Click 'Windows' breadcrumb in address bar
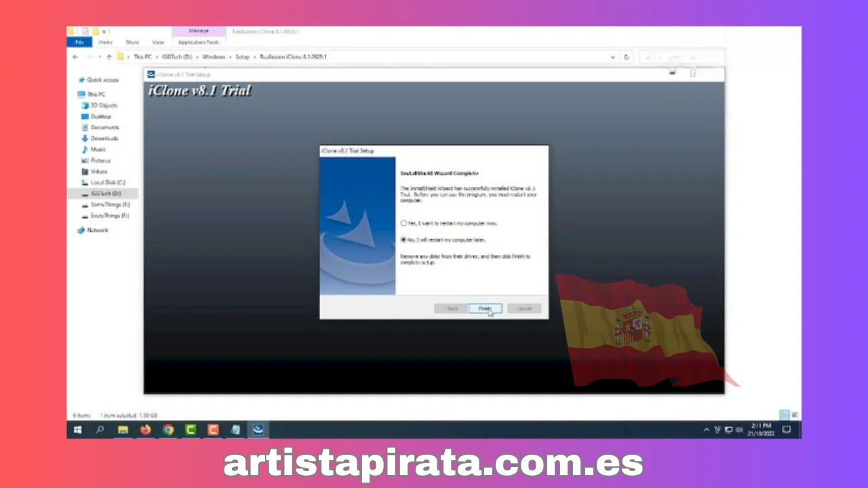The height and width of the screenshot is (488, 868). 214,57
